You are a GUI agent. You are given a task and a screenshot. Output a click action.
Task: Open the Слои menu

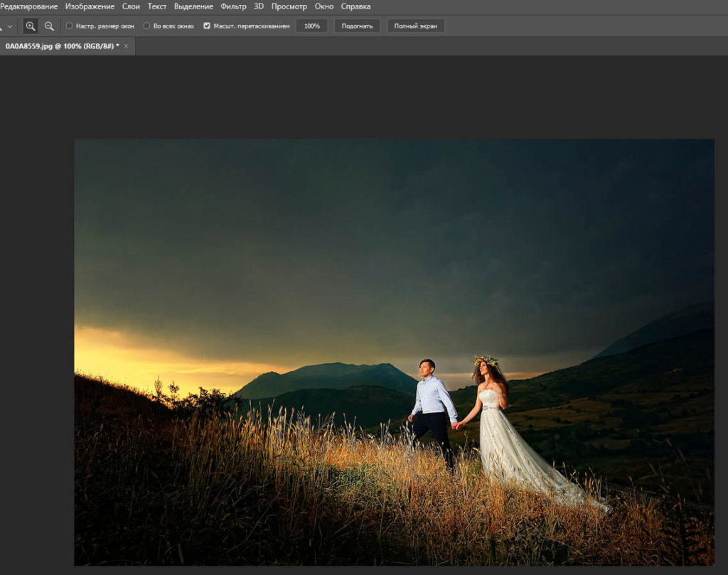point(131,6)
